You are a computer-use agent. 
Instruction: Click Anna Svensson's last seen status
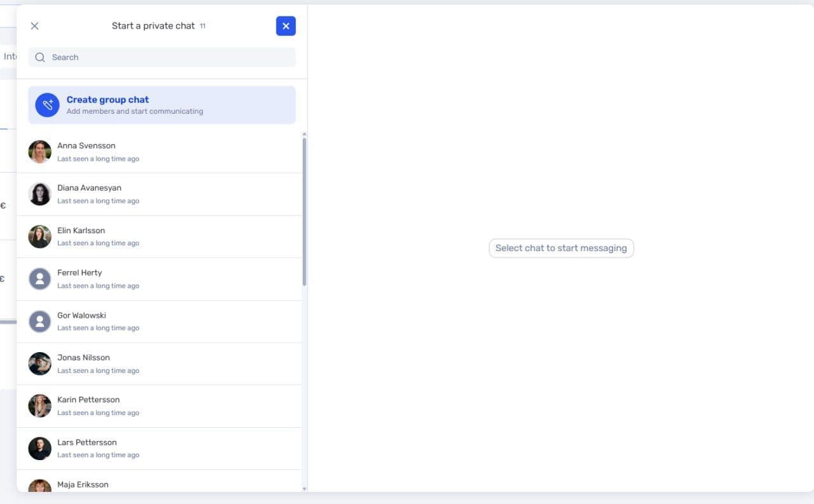point(98,159)
